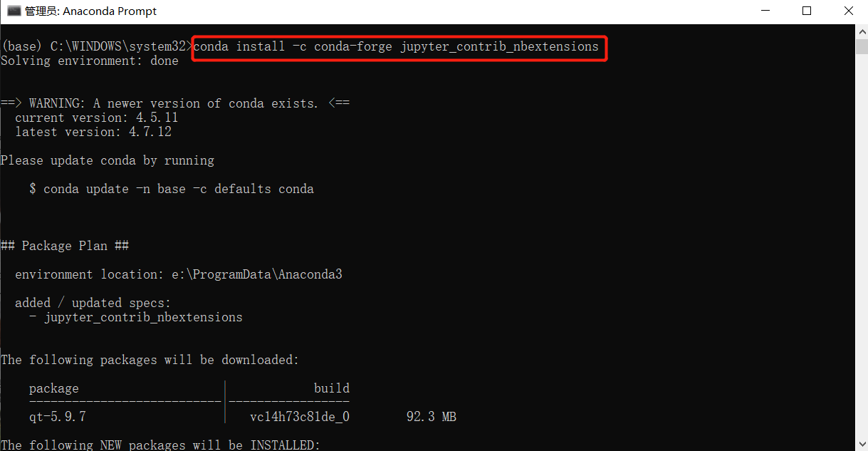Click the WARNING newer version line

pos(175,103)
